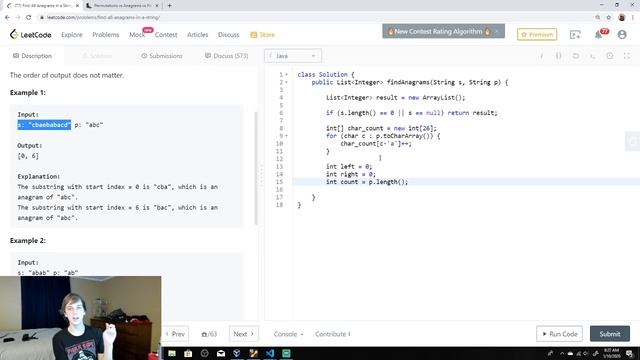Click code line 15 in the editor

click(x=466, y=182)
